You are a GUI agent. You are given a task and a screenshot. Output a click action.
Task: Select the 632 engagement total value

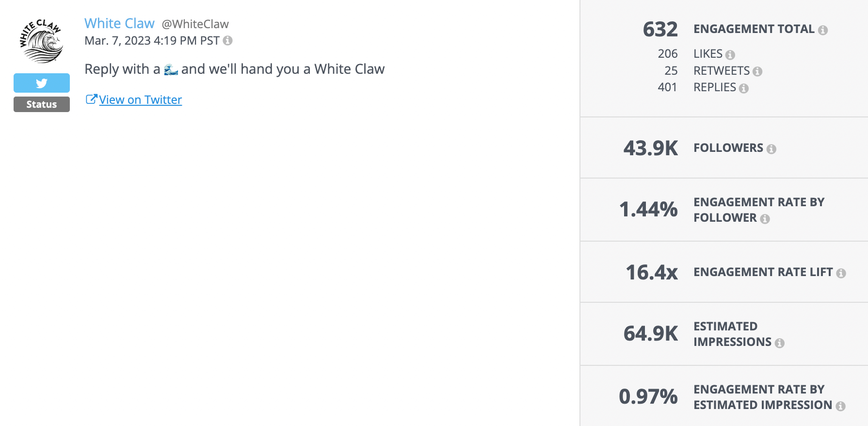(x=660, y=30)
